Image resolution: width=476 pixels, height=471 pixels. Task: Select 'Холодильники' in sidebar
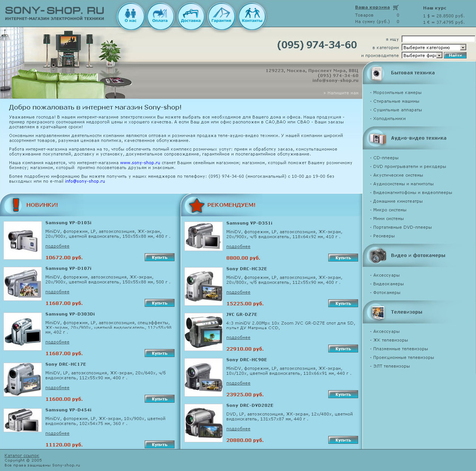point(389,119)
